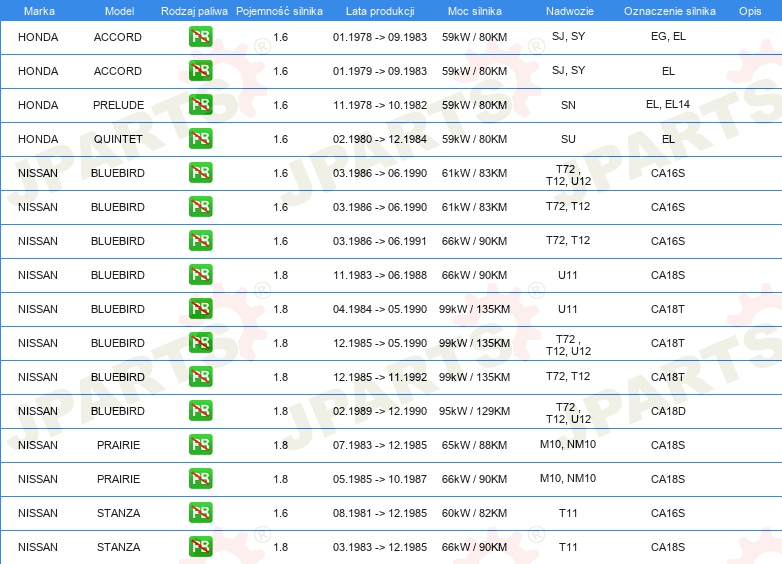Click fuel icon in Accord 01.1979 row
782x564 pixels.
[x=200, y=71]
